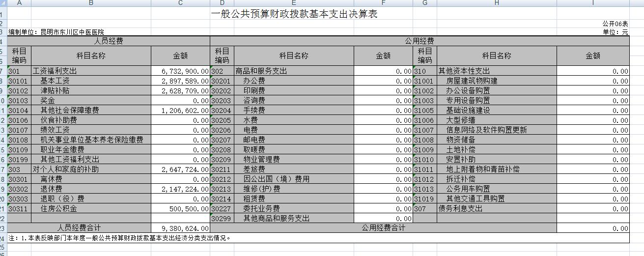644x256 pixels.
Task: Select the 印刷费 cell
Action: tap(294, 90)
